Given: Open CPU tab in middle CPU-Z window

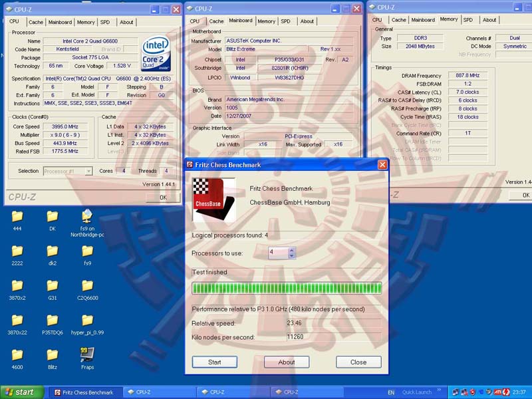Looking at the screenshot, I should click(x=195, y=21).
